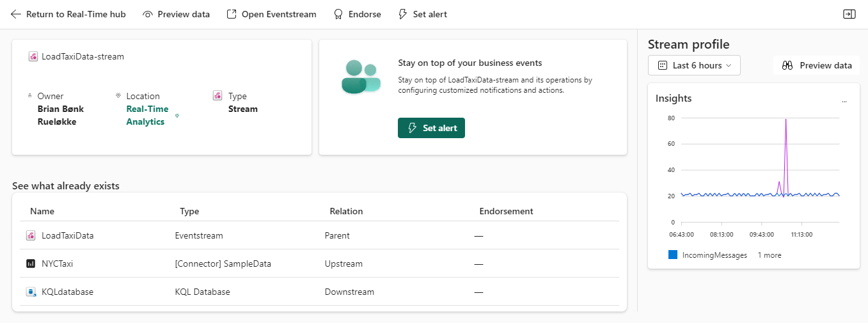Image resolution: width=868 pixels, height=323 pixels.
Task: Select the LoadTaxiData row name
Action: (x=68, y=235)
